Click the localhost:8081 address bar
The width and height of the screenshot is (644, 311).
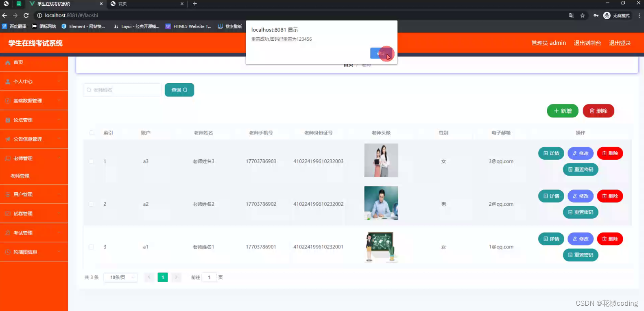301,15
